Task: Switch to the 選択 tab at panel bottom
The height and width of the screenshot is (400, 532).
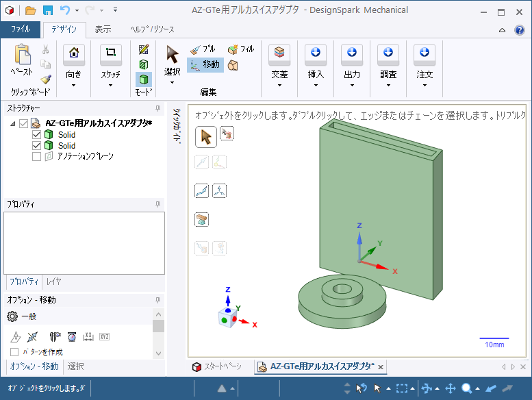Action: pos(76,366)
